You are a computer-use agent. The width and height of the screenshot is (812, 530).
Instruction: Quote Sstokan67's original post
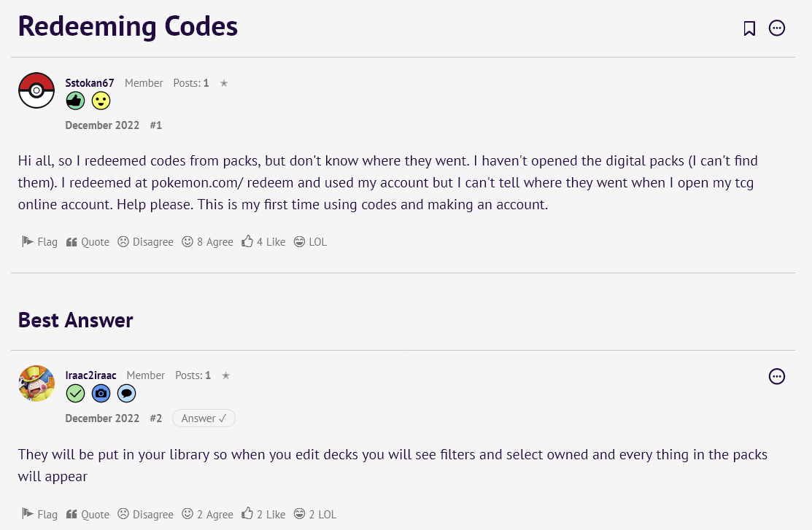click(88, 242)
